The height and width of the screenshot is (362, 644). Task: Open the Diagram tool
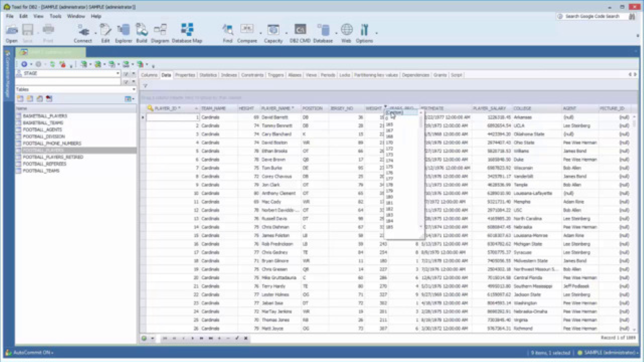(x=159, y=29)
